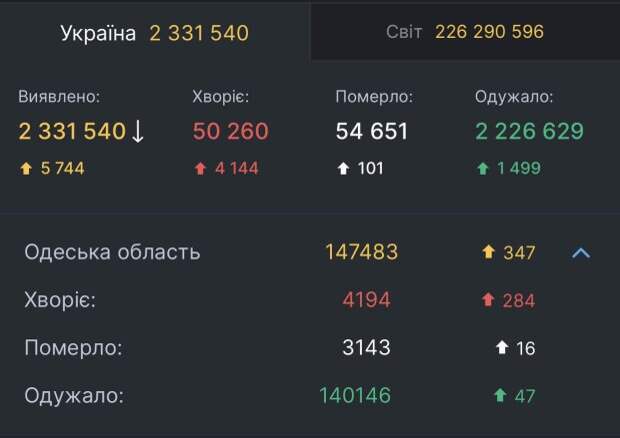This screenshot has width=620, height=438.
Task: Click the world total 226 290 596
Action: (x=489, y=32)
